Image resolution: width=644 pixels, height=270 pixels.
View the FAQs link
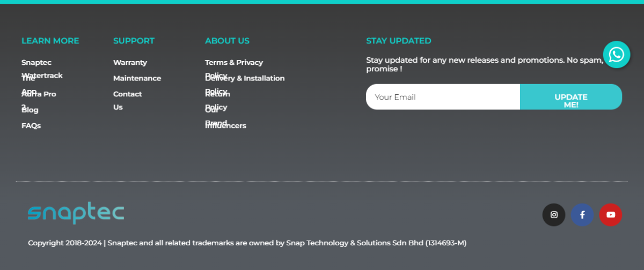(31, 126)
